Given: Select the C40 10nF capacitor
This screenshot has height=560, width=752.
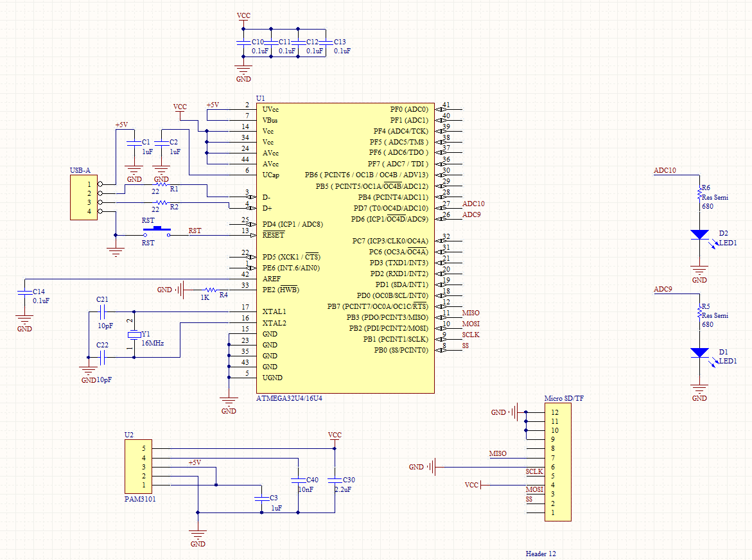Looking at the screenshot, I should coord(298,480).
